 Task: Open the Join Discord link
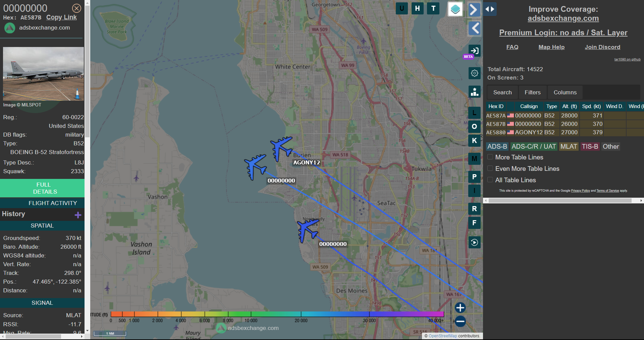602,47
